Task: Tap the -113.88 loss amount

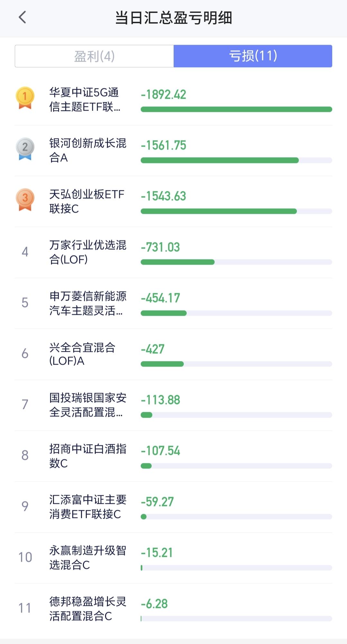Action: (x=161, y=400)
